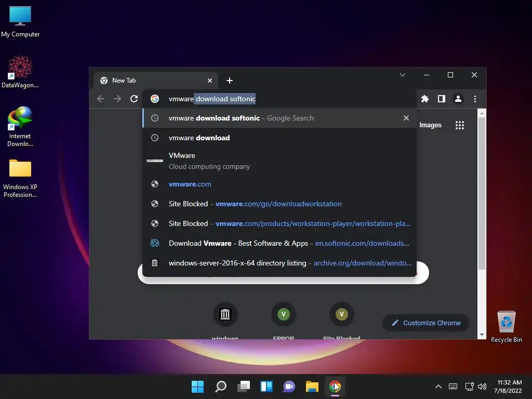Remove 'vmware download softonic' suggestion with X
The width and height of the screenshot is (532, 399).
coord(406,118)
